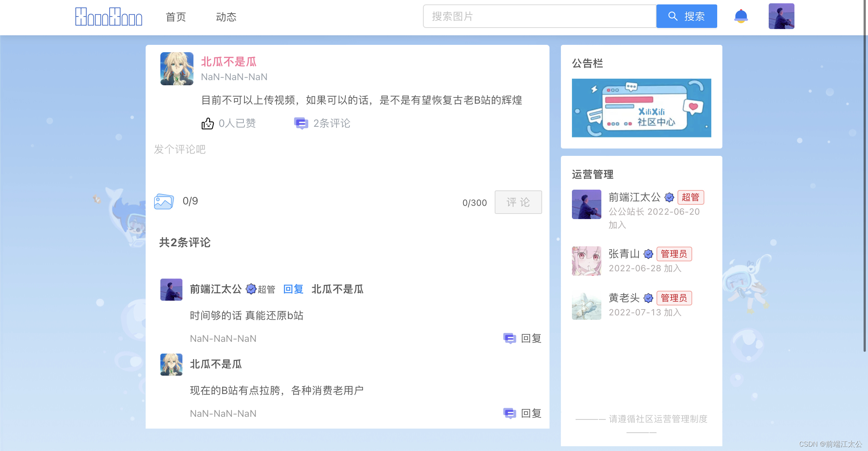The height and width of the screenshot is (451, 868).
Task: Like the post via the thumbs-up icon
Action: pyautogui.click(x=207, y=124)
